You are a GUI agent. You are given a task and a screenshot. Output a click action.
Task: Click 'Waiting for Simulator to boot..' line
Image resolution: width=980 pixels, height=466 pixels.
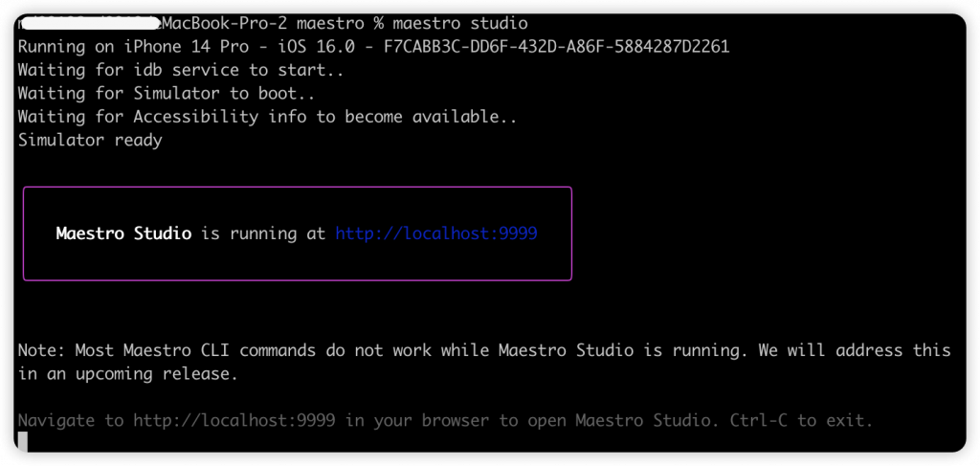(x=167, y=94)
